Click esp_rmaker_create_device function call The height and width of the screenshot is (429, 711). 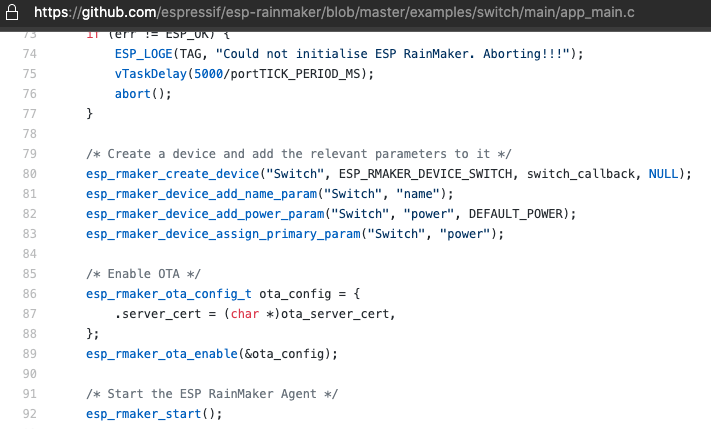(172, 174)
